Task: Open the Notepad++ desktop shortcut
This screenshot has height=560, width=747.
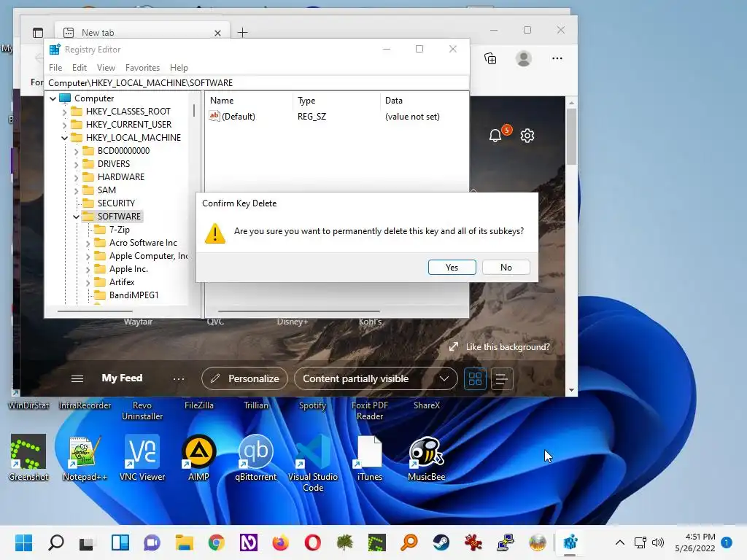Action: [x=85, y=458]
